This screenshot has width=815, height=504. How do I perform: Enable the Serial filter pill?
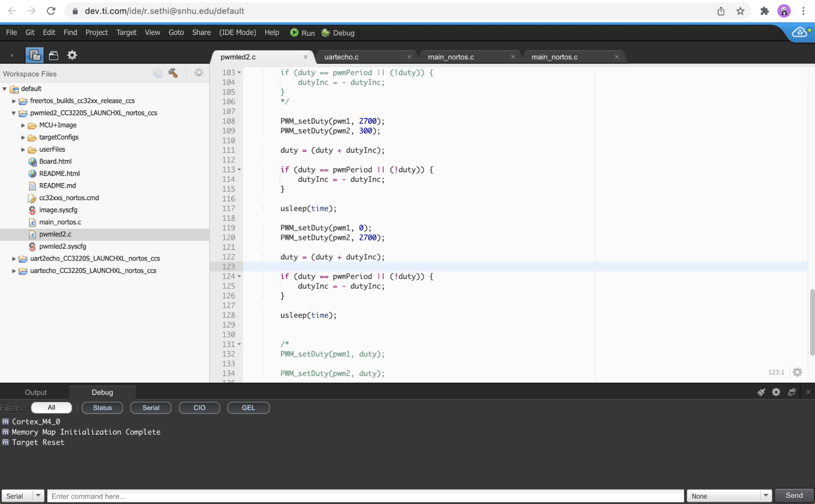150,407
